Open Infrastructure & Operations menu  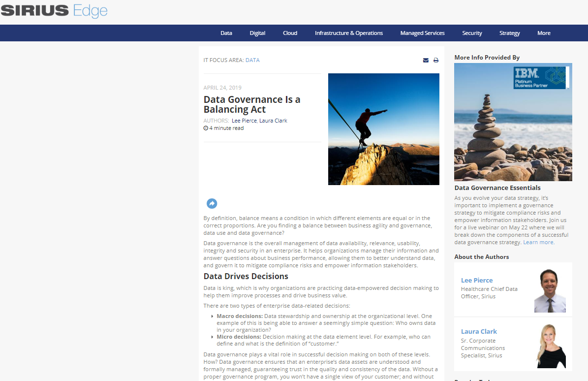pos(349,33)
